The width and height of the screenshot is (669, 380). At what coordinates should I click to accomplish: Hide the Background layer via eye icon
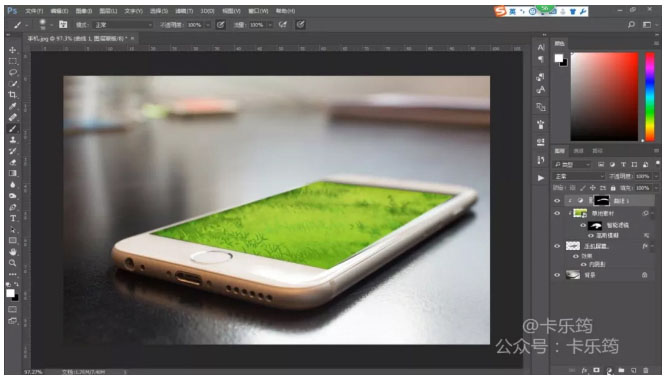tap(557, 275)
